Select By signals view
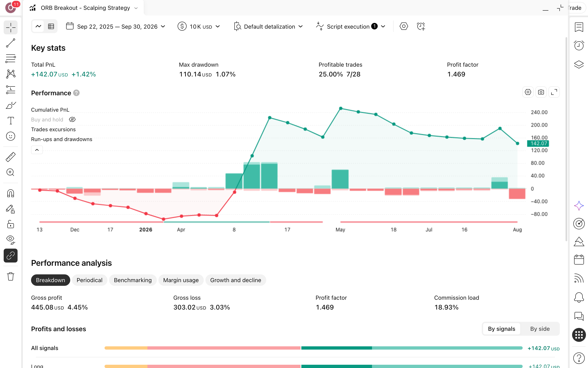 coord(501,329)
